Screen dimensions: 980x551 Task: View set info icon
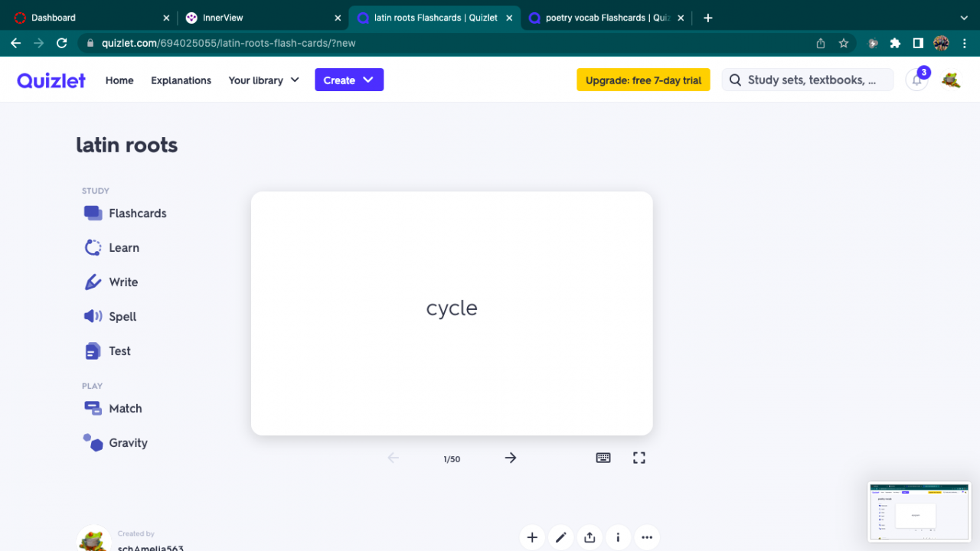[x=618, y=537]
